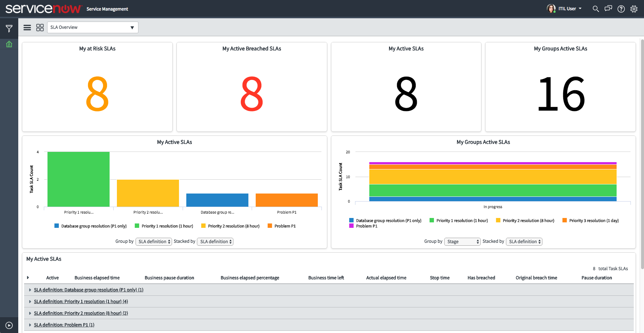Click the ITIL User avatar
Image resolution: width=644 pixels, height=333 pixels.
click(x=551, y=8)
